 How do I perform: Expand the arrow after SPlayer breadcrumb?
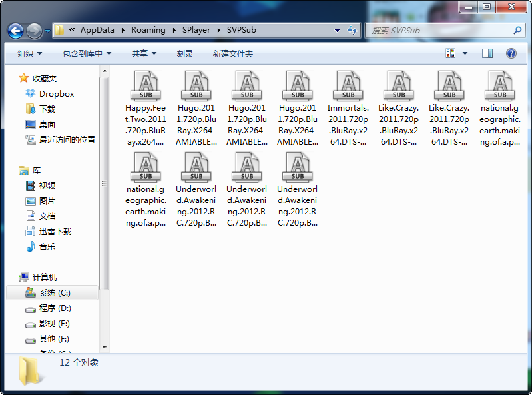(x=219, y=30)
